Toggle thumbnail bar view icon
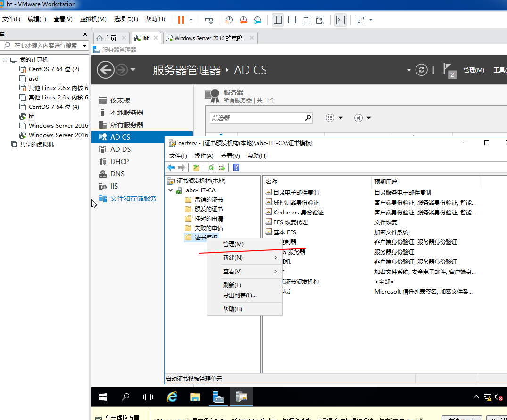The image size is (507, 420). [x=291, y=20]
